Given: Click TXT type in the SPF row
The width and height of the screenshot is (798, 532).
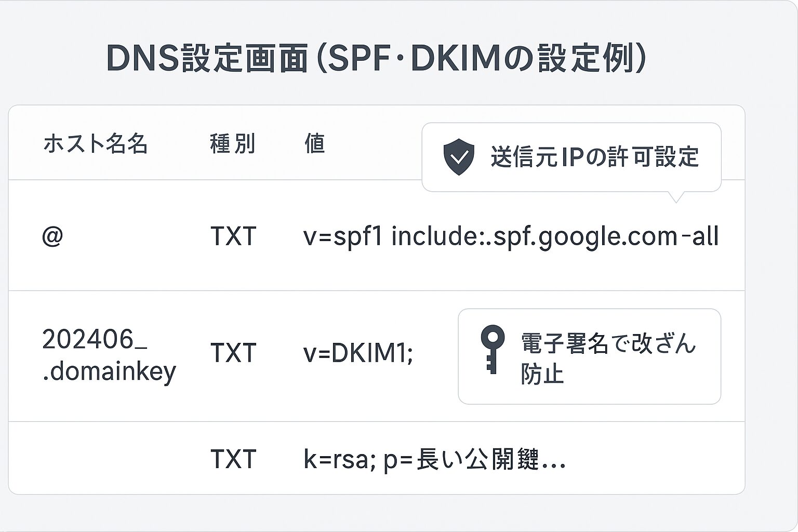Looking at the screenshot, I should click(x=233, y=236).
